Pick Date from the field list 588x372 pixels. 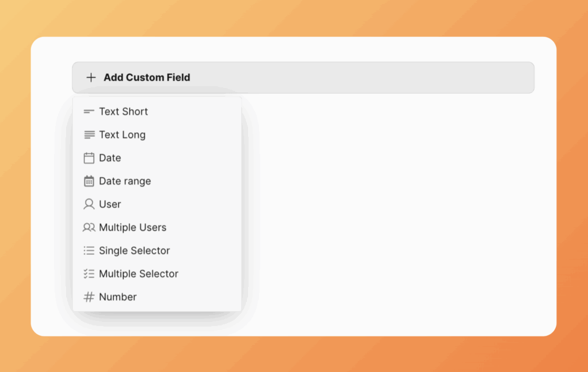(110, 158)
